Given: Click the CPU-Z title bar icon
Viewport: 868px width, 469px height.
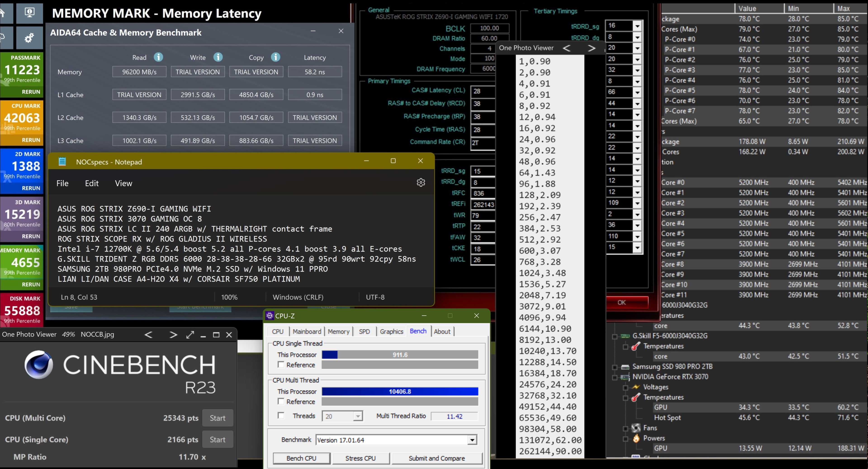Looking at the screenshot, I should coord(270,316).
